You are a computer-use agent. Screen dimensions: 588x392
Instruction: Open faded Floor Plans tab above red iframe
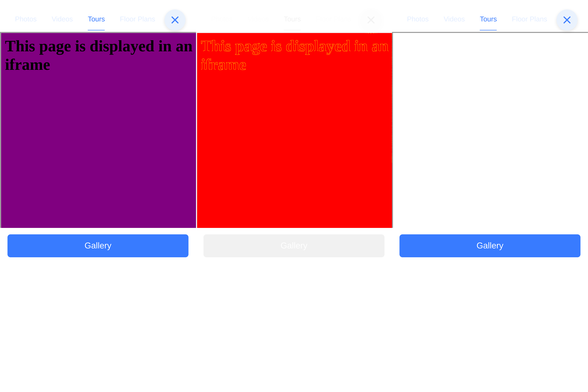(x=333, y=19)
